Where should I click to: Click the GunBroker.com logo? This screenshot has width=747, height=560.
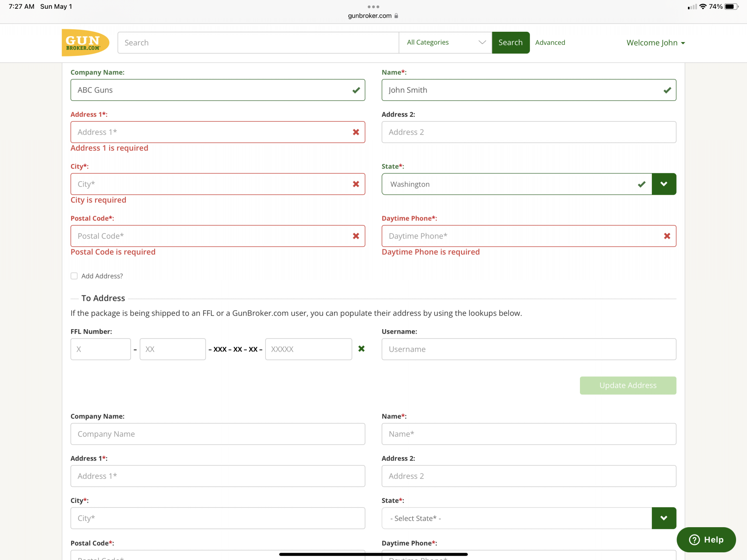click(x=85, y=43)
